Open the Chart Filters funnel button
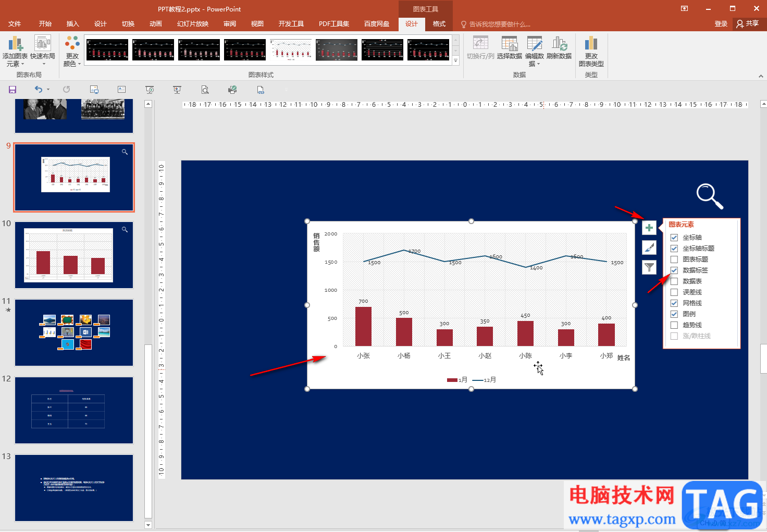Screen dimensions: 767x532 [x=649, y=268]
